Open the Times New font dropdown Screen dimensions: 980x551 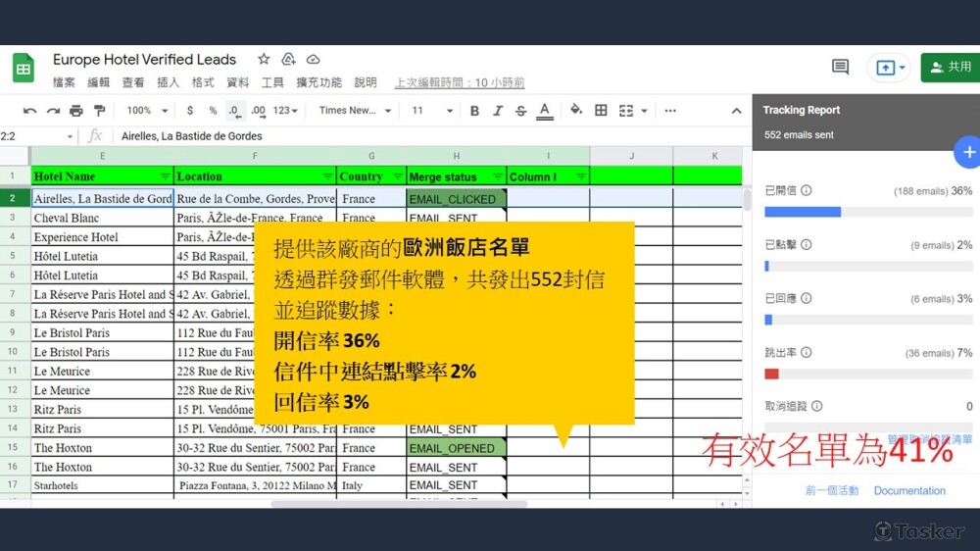tap(355, 111)
